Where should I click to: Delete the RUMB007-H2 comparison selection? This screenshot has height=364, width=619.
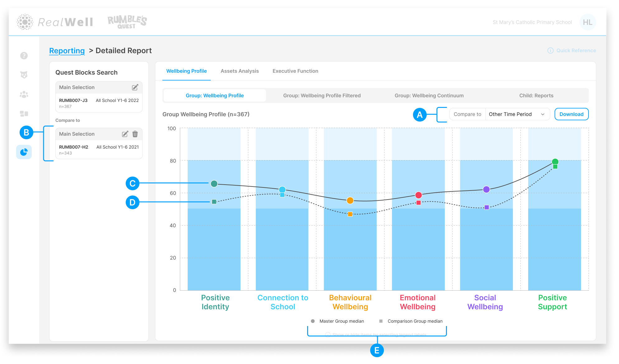(135, 134)
